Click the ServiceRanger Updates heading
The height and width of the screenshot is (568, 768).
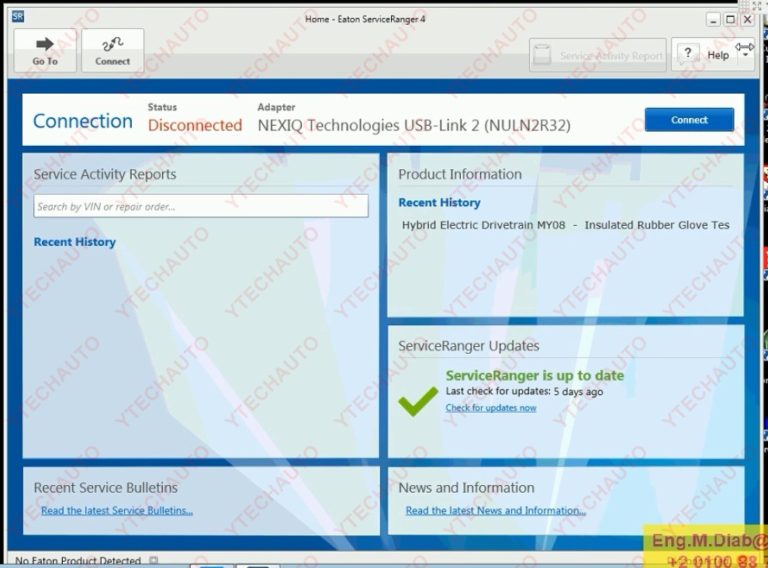469,346
